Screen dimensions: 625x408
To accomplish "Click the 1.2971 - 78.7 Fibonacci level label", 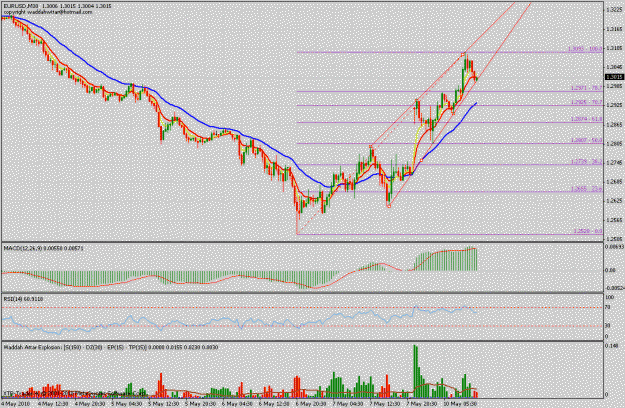I will 586,88.
